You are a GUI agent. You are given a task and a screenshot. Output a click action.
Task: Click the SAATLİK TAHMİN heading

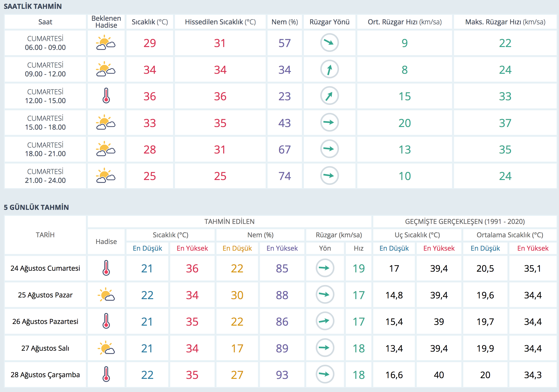coord(33,6)
